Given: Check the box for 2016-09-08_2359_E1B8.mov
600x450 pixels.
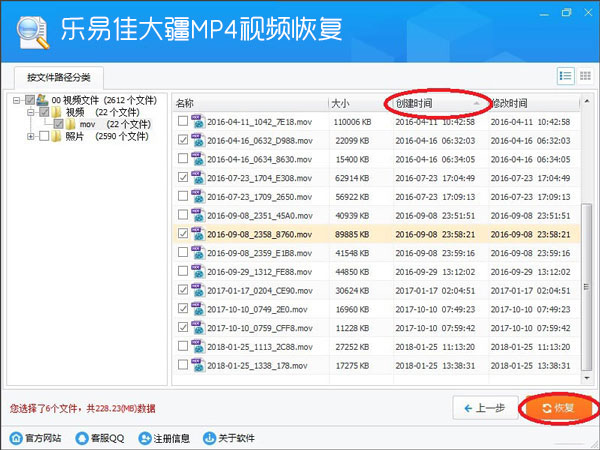Looking at the screenshot, I should point(183,252).
